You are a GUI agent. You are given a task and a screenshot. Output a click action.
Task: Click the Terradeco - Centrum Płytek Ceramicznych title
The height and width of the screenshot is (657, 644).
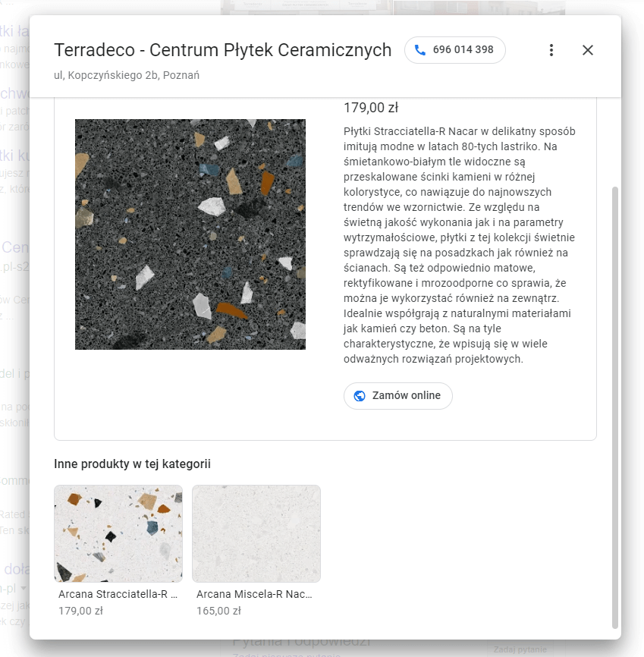point(223,50)
